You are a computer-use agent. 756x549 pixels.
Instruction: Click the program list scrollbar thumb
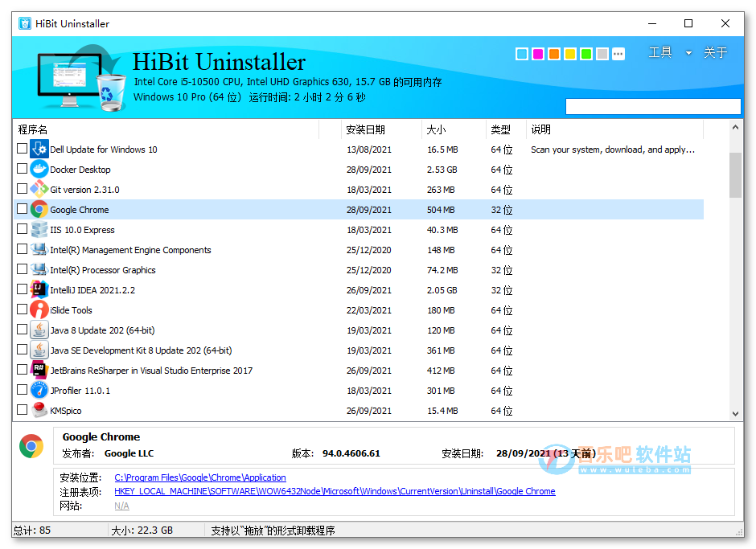click(x=735, y=175)
